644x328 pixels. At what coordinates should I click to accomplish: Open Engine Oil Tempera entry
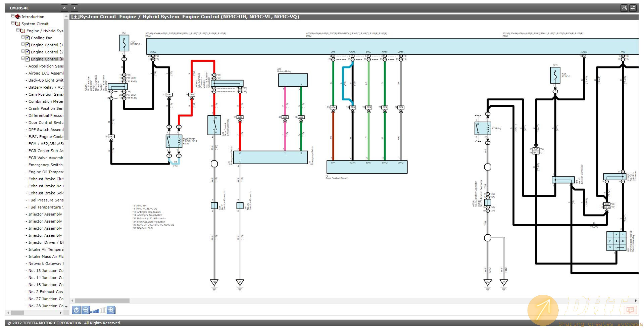pos(46,172)
